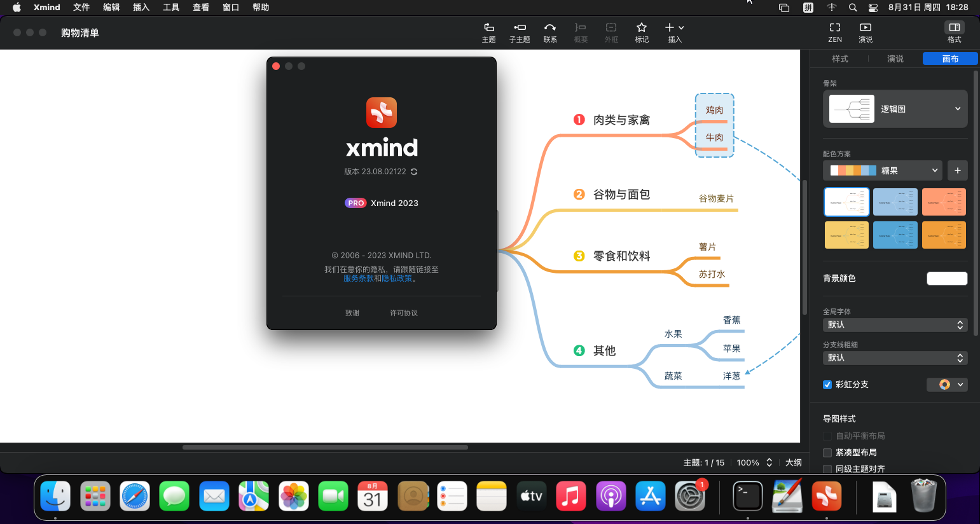Enable the 紧凑型布局 checkbox
The height and width of the screenshot is (524, 980).
click(827, 453)
